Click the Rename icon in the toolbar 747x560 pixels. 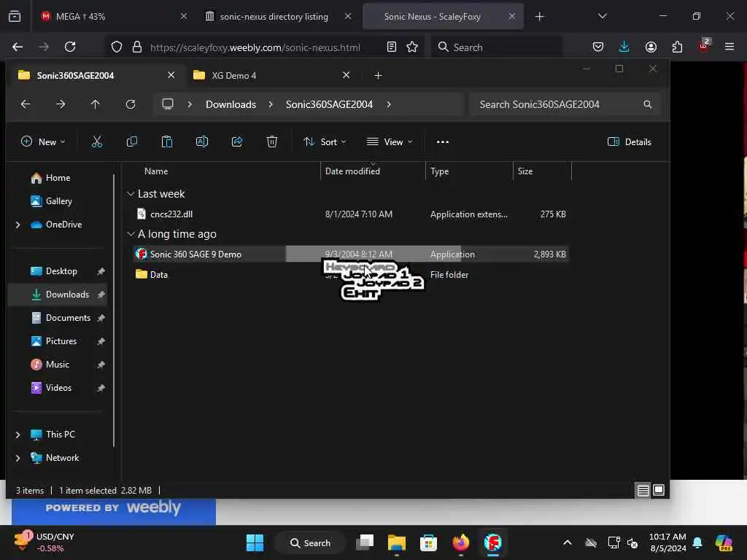click(202, 142)
